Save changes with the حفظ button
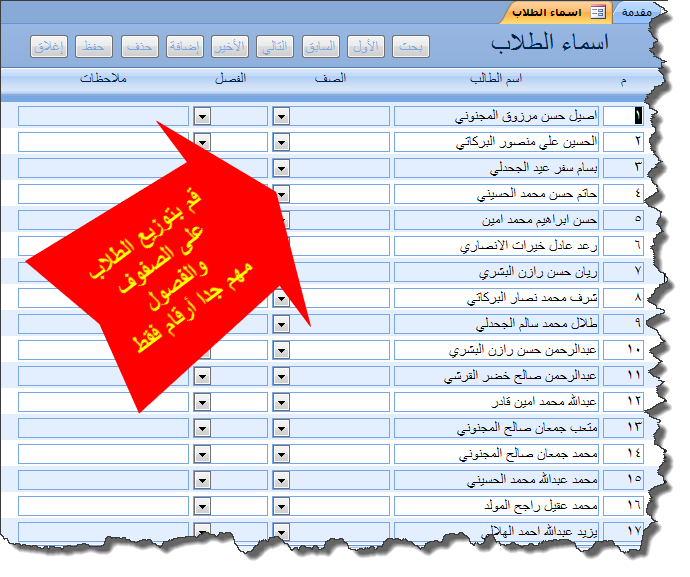The width and height of the screenshot is (690, 577). pos(94,46)
